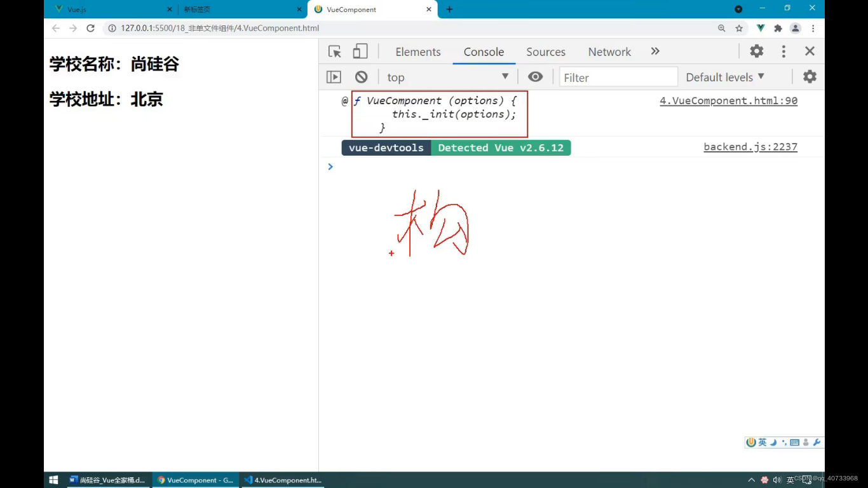
Task: Open the 4.VueComponent.html:90 source link
Action: (728, 100)
